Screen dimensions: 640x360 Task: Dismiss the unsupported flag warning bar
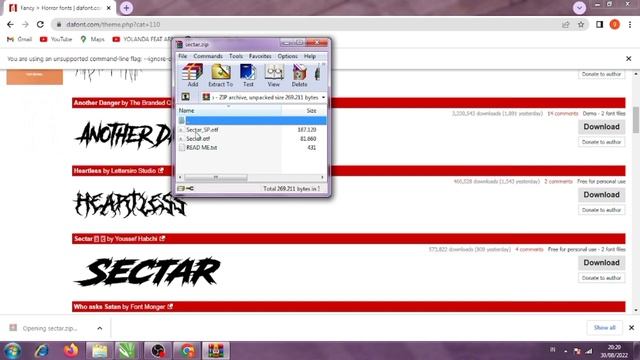[x=629, y=59]
